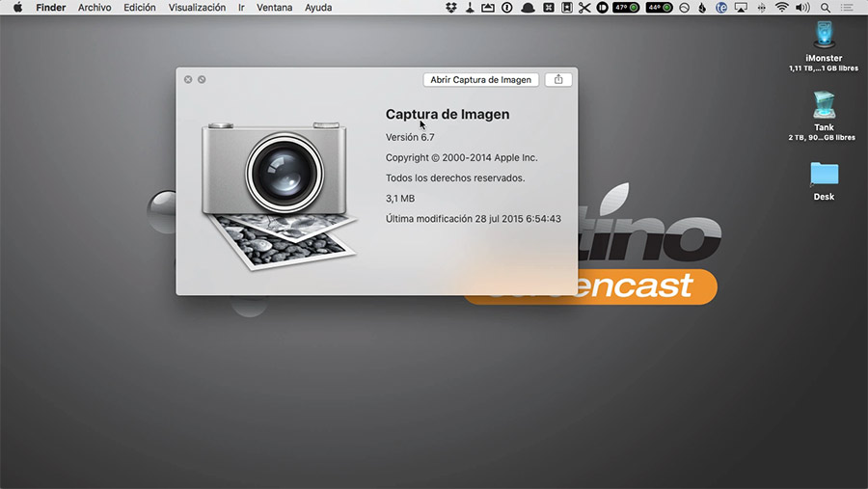
Task: Open Spotlight search magnifier
Action: (x=826, y=8)
